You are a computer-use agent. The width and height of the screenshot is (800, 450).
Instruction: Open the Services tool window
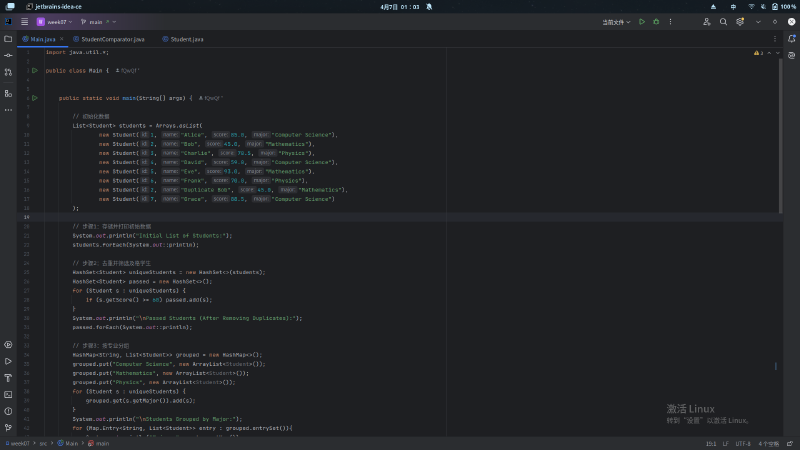(x=8, y=345)
